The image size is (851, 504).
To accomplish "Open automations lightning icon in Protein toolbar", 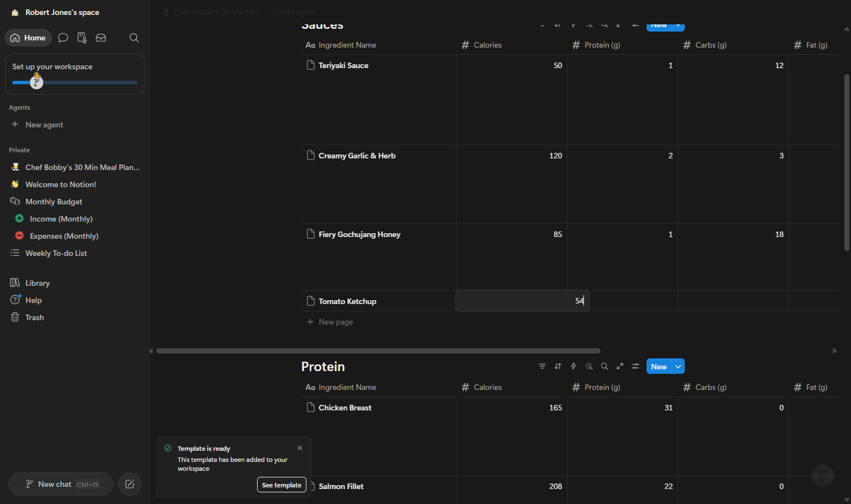I will click(x=573, y=367).
